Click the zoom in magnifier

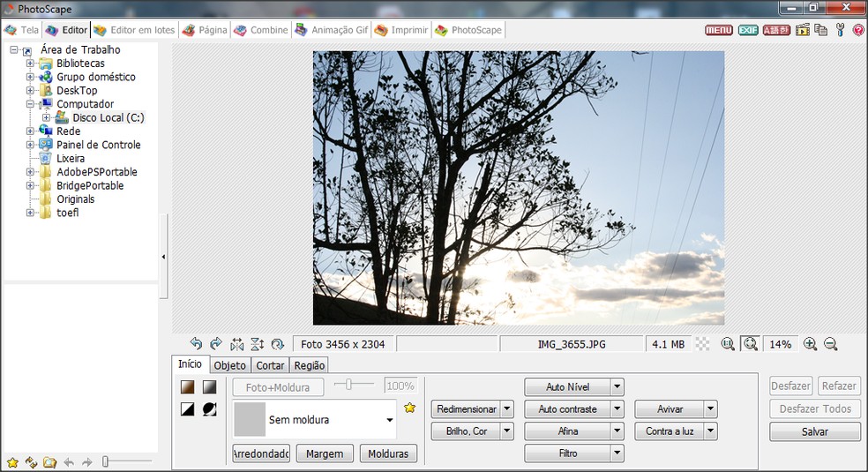tap(811, 344)
